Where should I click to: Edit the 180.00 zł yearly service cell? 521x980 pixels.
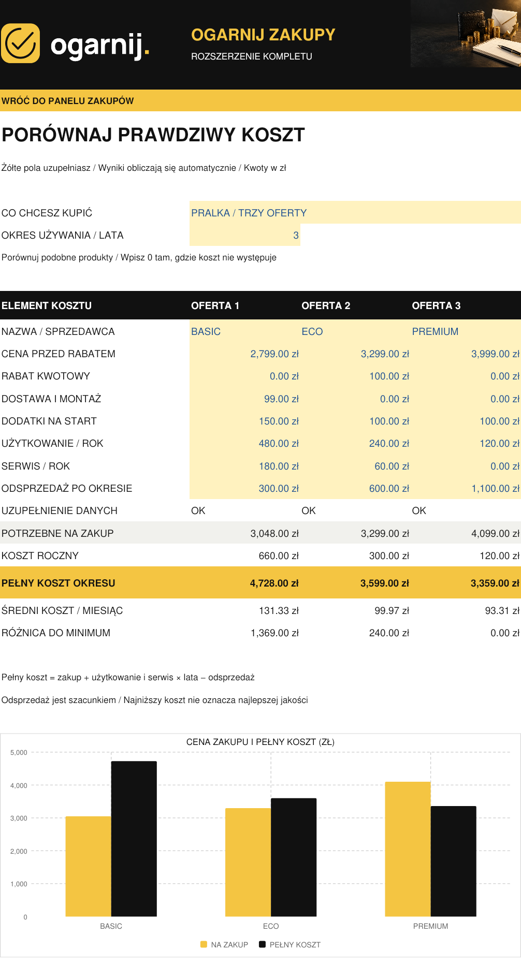point(245,466)
